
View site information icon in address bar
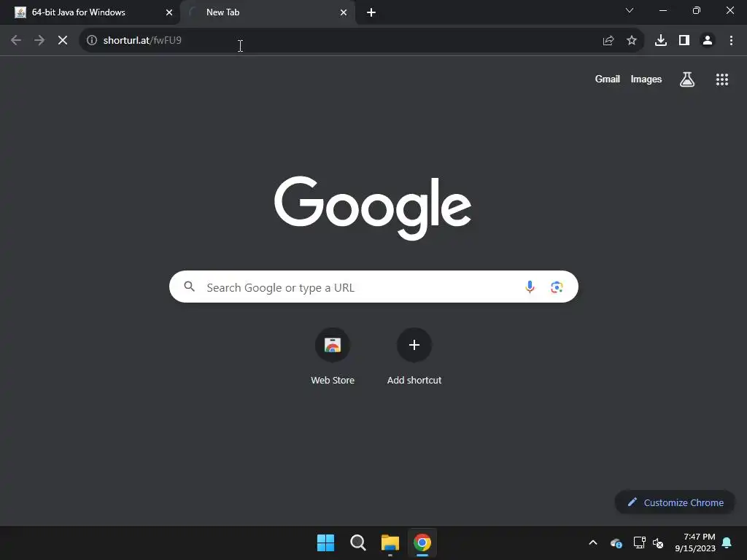coord(92,41)
